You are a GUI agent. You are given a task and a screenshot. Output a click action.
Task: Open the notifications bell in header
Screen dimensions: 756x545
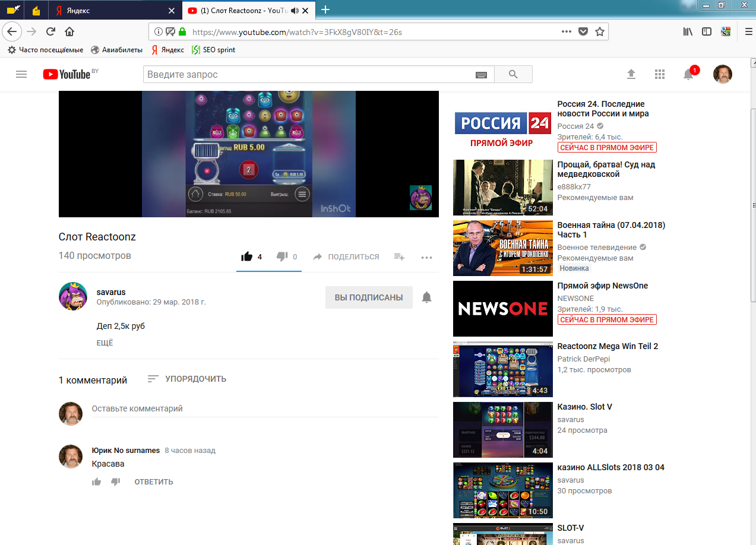tap(688, 74)
